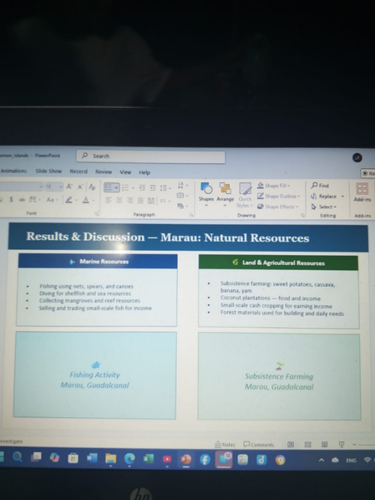The width and height of the screenshot is (375, 500).
Task: Start Slide Show from status bar
Action: (341, 444)
